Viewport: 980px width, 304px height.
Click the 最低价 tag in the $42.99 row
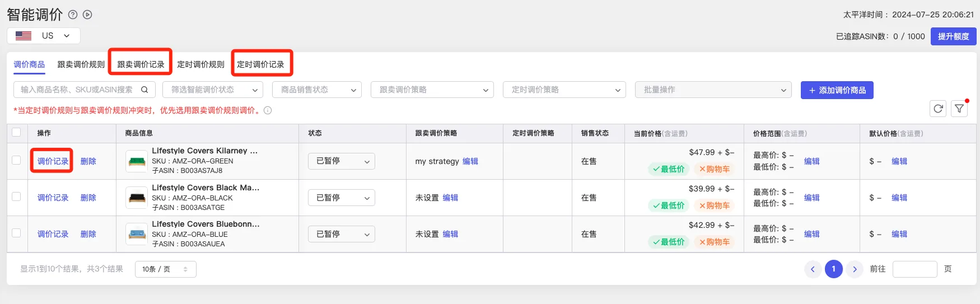668,242
